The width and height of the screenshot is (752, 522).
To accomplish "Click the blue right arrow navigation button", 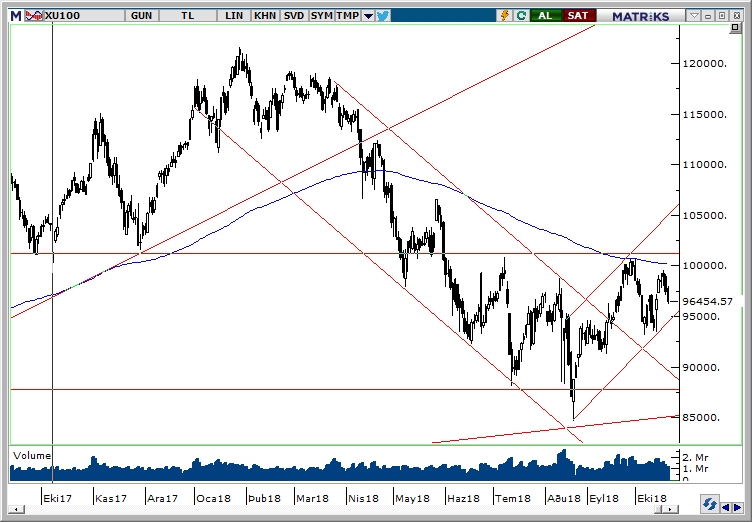I will point(737,507).
